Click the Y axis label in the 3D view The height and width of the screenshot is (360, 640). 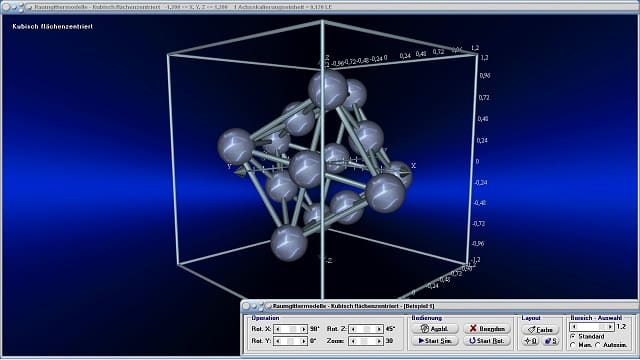(229, 167)
